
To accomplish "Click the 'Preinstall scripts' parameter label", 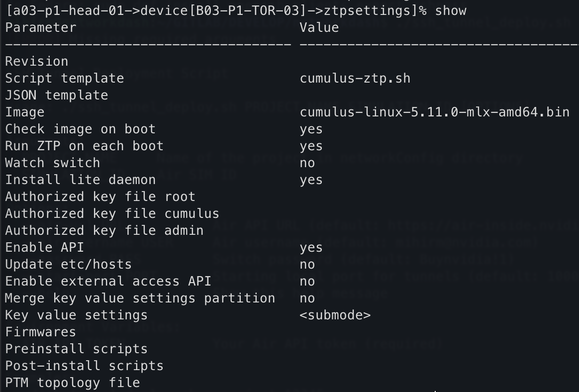I will (x=77, y=349).
